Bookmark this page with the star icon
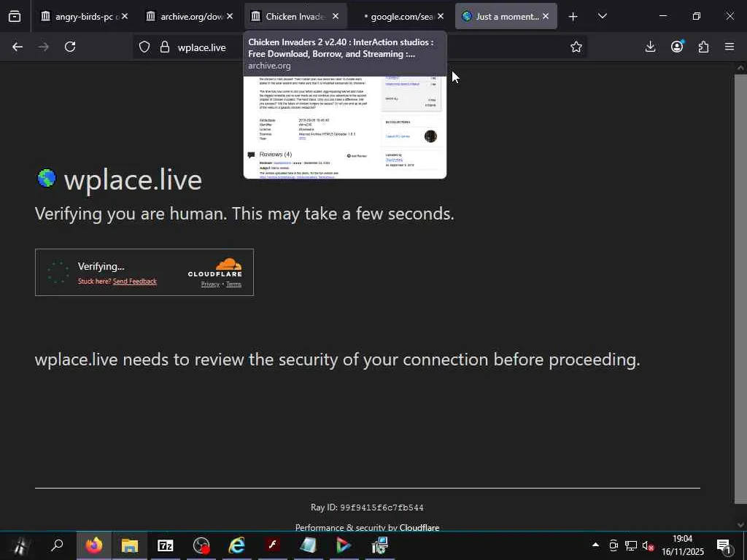The height and width of the screenshot is (560, 747). (576, 47)
